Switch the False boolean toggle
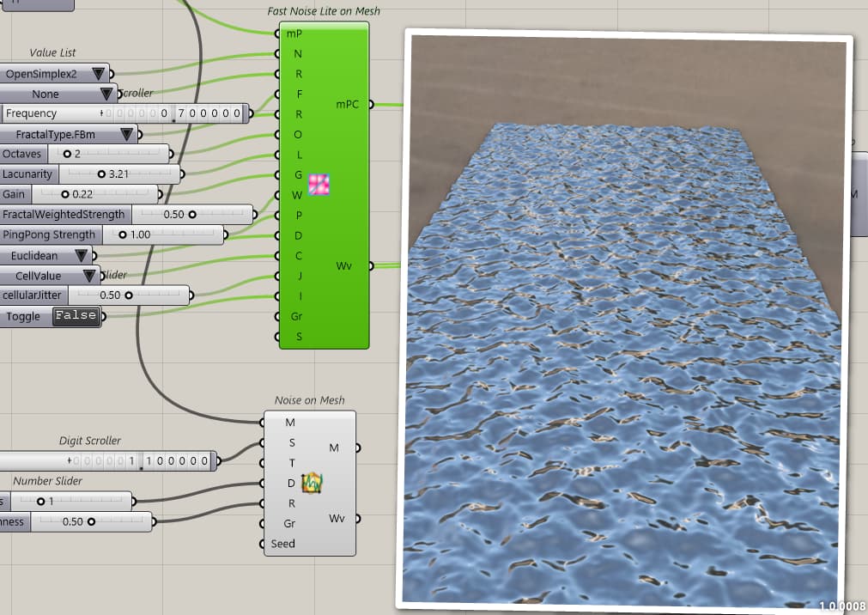 click(x=76, y=316)
